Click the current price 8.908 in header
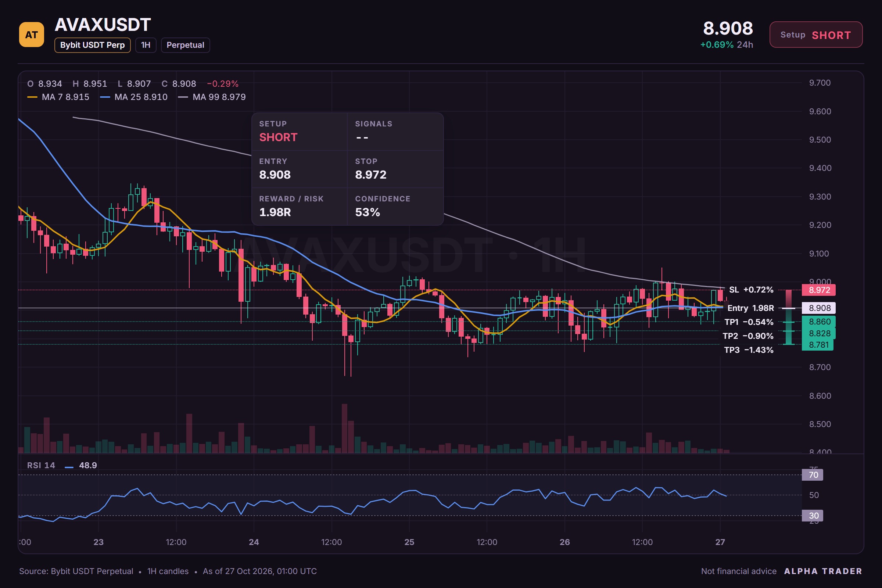The image size is (882, 588). pyautogui.click(x=728, y=28)
